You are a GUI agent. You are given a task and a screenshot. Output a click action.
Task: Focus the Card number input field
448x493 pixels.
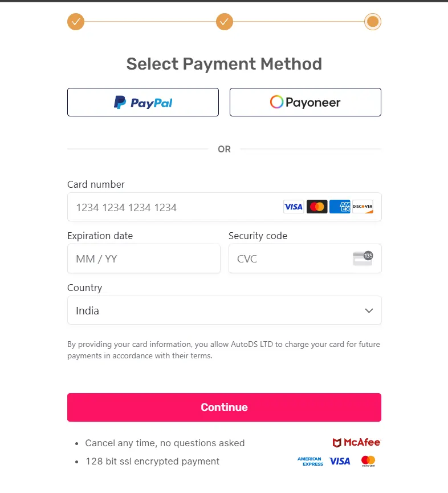[171, 207]
